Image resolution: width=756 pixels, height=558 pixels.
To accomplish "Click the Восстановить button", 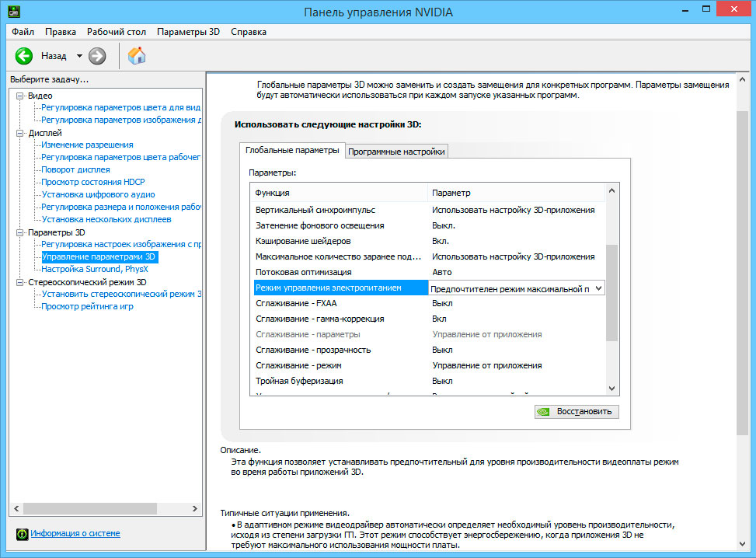I will coord(577,411).
